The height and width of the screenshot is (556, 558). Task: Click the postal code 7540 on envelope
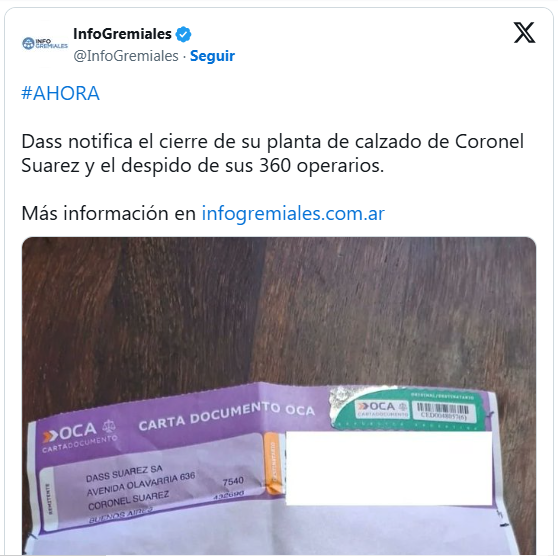click(233, 482)
